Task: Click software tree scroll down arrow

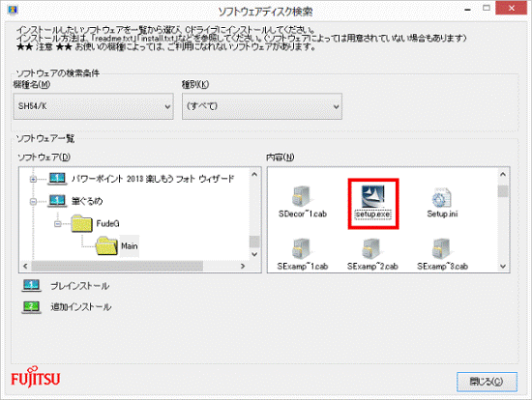Action: click(x=254, y=254)
